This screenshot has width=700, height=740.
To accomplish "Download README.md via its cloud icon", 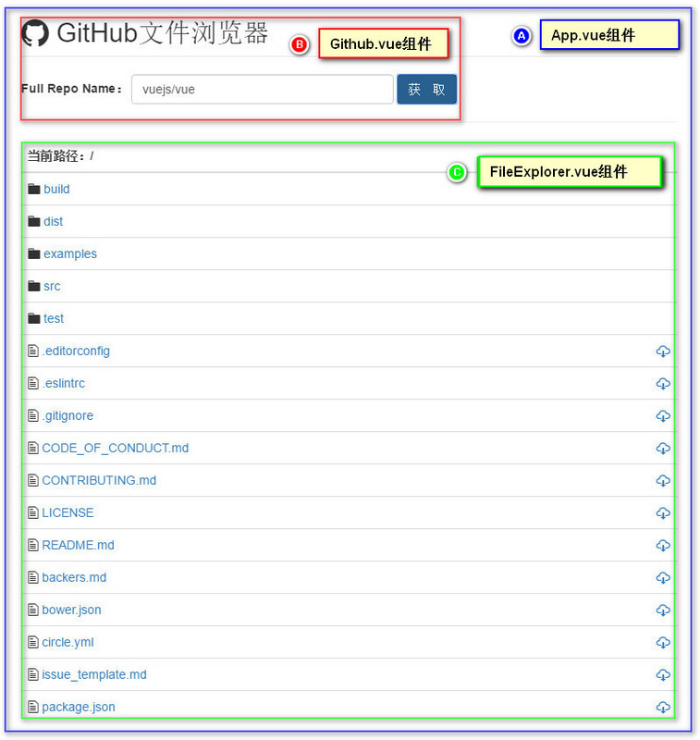I will 663,545.
